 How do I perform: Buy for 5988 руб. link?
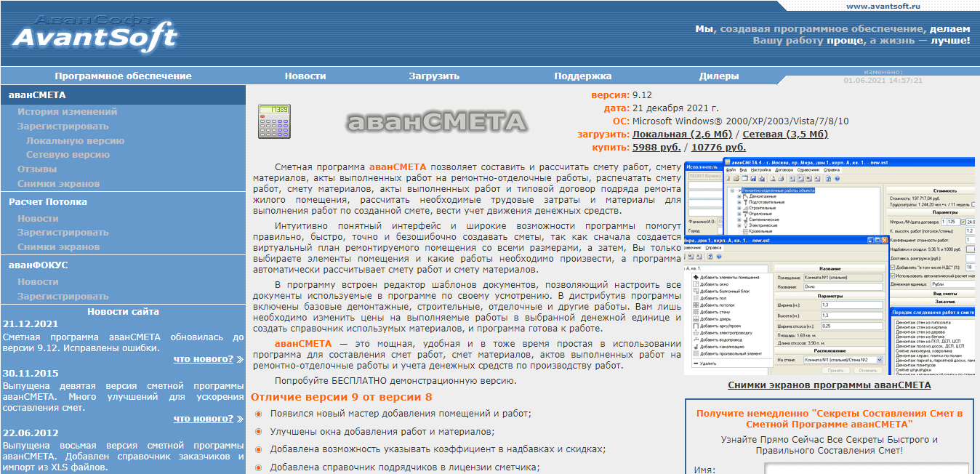pyautogui.click(x=656, y=148)
